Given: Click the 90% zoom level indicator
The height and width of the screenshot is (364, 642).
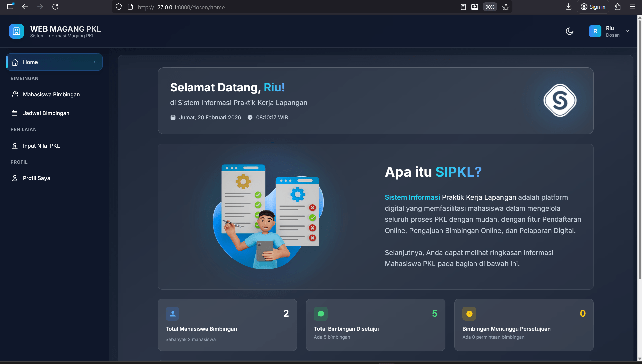Looking at the screenshot, I should click(490, 7).
